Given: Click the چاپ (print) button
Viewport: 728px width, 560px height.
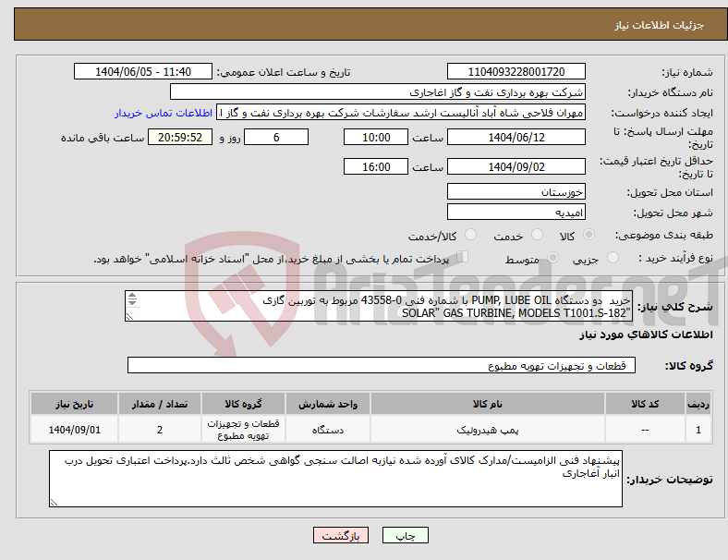Looking at the screenshot, I should (x=405, y=535).
